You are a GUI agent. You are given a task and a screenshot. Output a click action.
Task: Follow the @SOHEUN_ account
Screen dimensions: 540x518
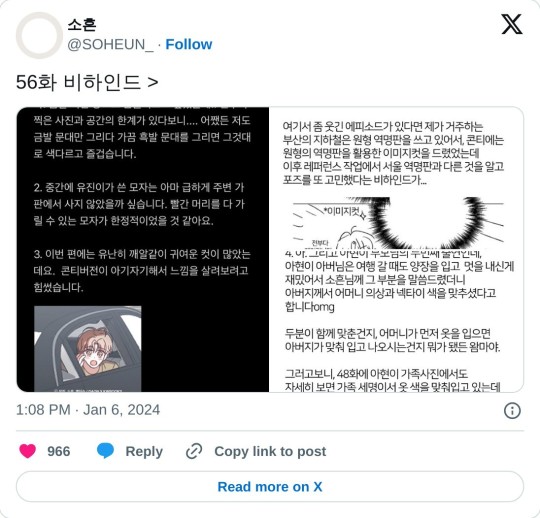click(189, 44)
